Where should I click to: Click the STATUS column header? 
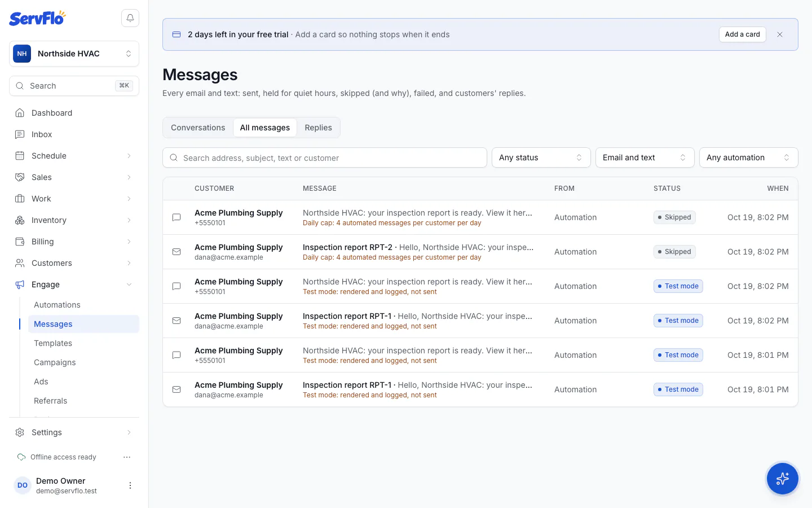[x=667, y=189]
